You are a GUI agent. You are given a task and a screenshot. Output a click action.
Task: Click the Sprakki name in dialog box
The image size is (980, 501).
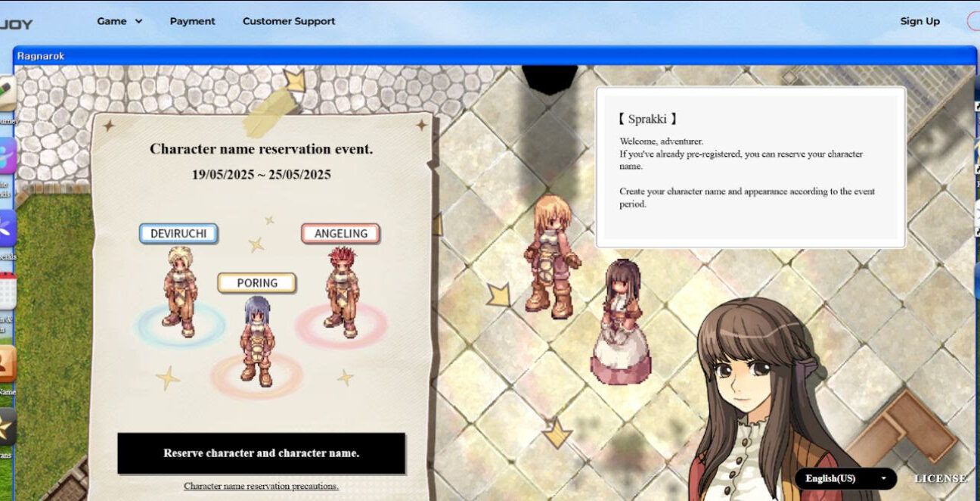point(647,119)
